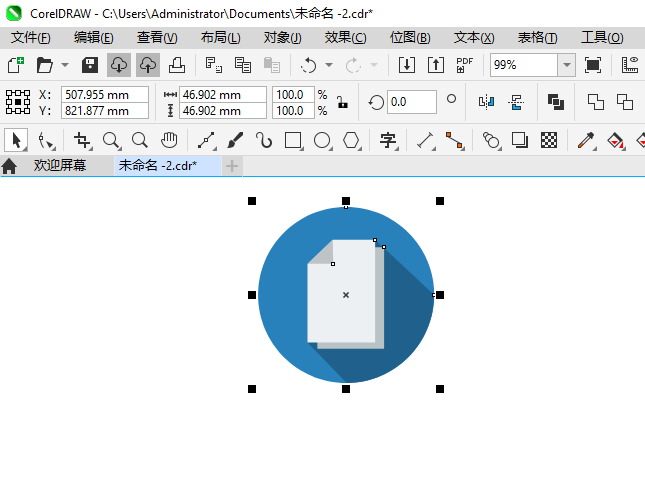Expand the Redo history dropdown arrow
Image resolution: width=645 pixels, height=479 pixels.
[374, 65]
